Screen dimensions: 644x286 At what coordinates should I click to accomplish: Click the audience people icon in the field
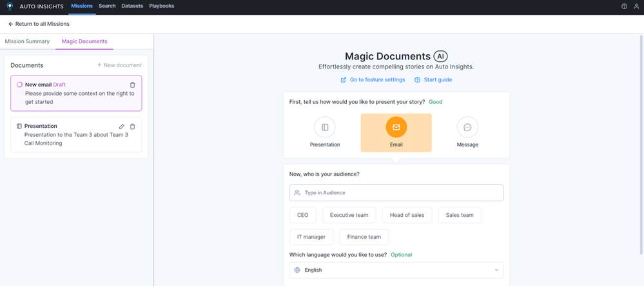point(297,192)
